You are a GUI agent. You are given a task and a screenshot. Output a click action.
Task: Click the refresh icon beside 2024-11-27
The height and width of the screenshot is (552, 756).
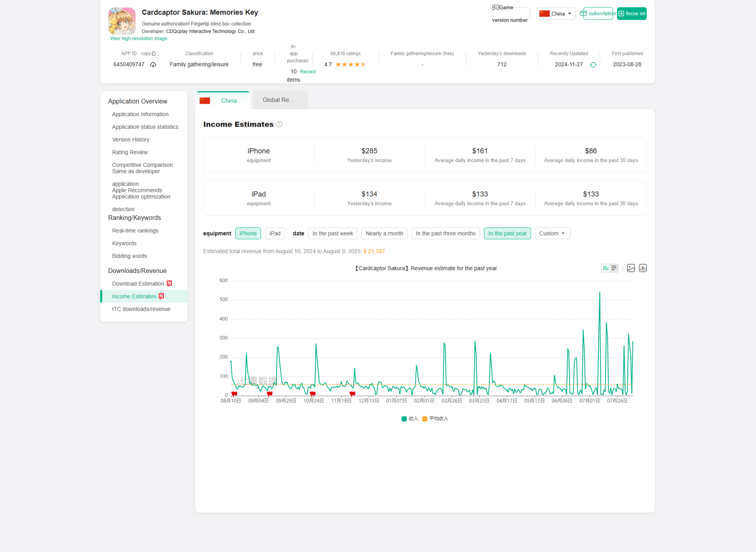point(593,65)
